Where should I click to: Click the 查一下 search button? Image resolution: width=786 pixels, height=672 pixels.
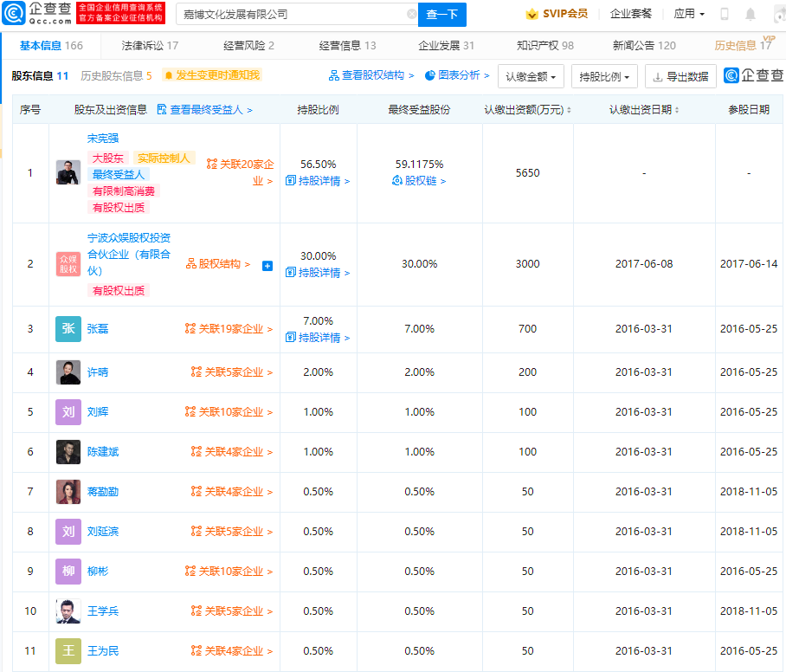(443, 15)
